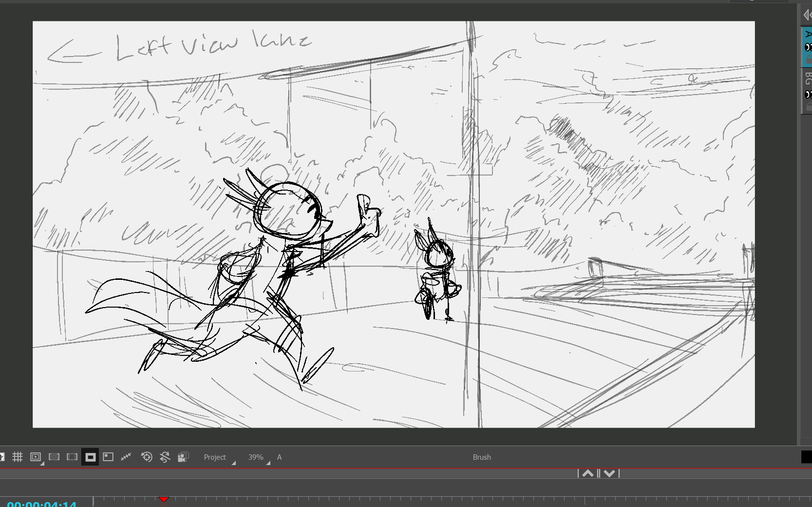Select layer A tab in layer panel
Viewport: 812px width, 507px height.
tap(808, 35)
